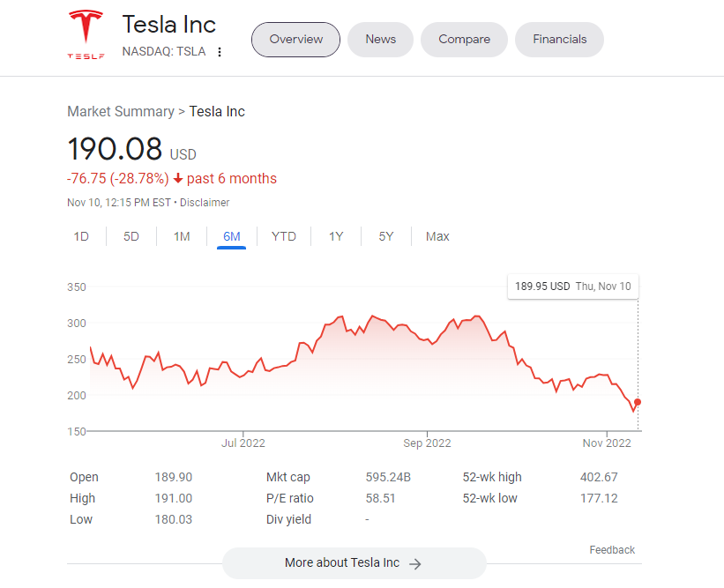Switch chart to YTD range
The height and width of the screenshot is (588, 724).
284,236
